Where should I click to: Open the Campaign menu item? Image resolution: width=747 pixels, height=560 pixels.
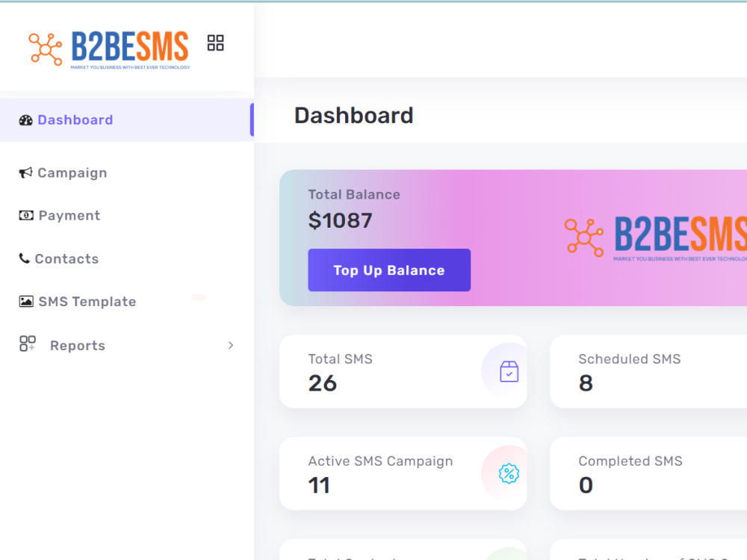(127, 172)
